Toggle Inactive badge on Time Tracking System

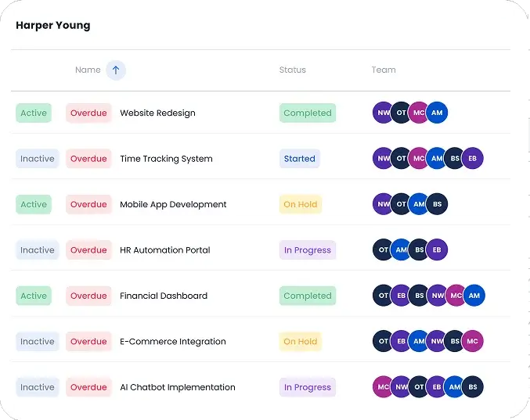[38, 159]
